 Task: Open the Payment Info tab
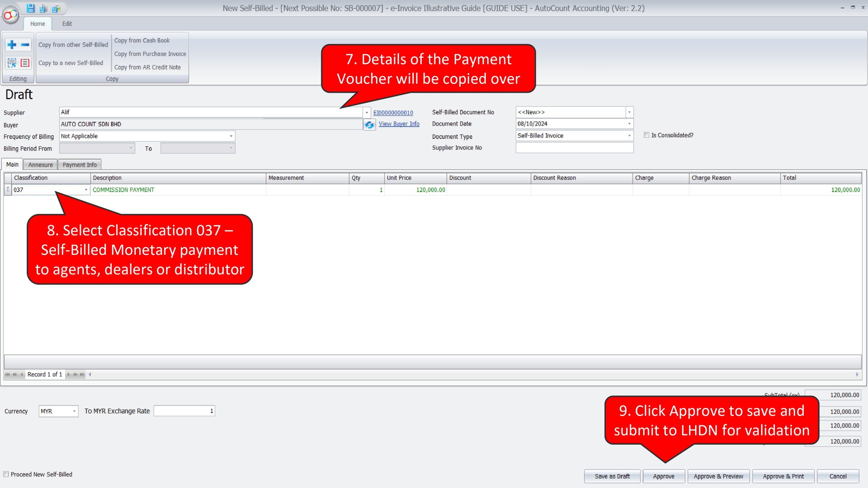point(80,165)
